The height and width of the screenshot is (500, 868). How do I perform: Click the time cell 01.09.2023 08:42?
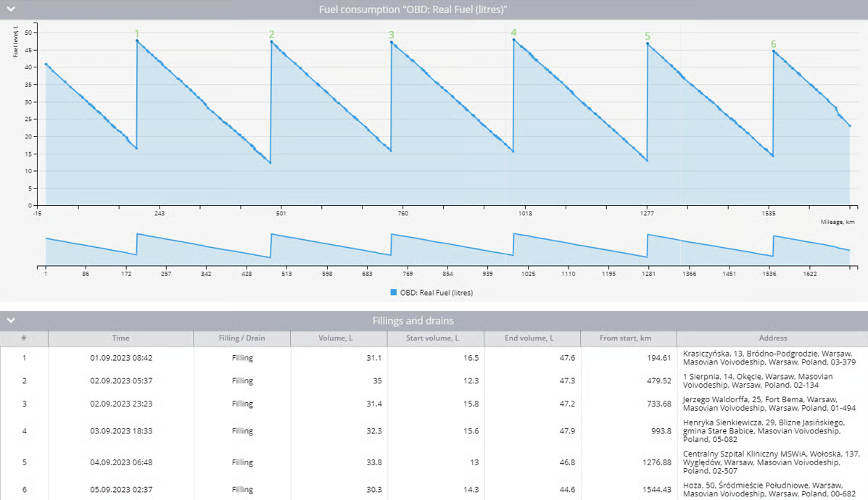(x=121, y=358)
